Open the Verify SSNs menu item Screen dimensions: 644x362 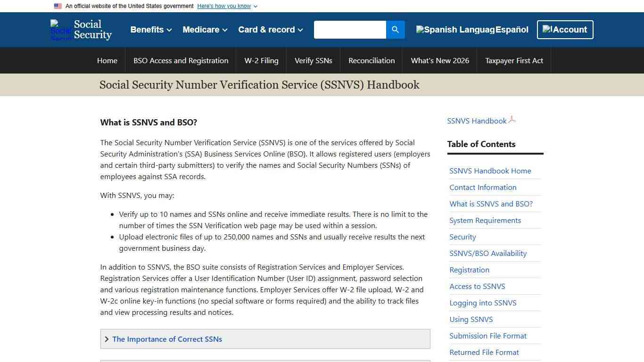click(x=313, y=60)
